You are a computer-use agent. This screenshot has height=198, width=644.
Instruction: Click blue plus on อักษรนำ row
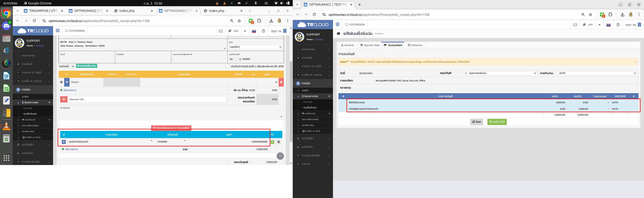pos(67,82)
